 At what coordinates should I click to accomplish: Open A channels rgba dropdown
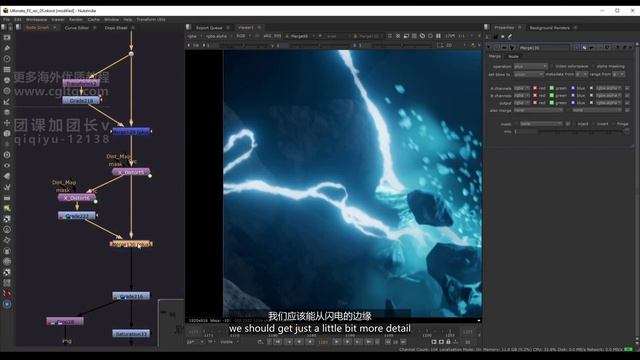(522, 88)
